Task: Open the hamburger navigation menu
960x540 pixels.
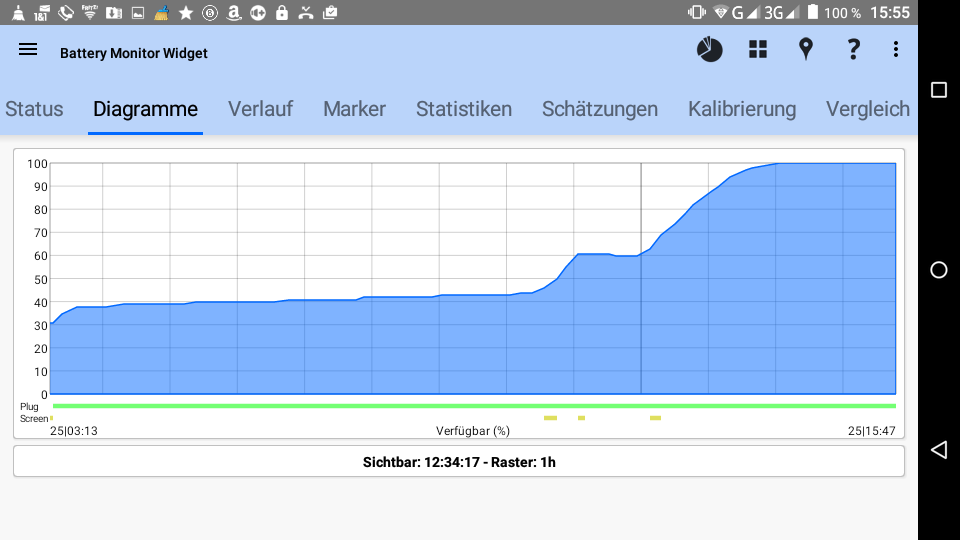Action: [28, 50]
